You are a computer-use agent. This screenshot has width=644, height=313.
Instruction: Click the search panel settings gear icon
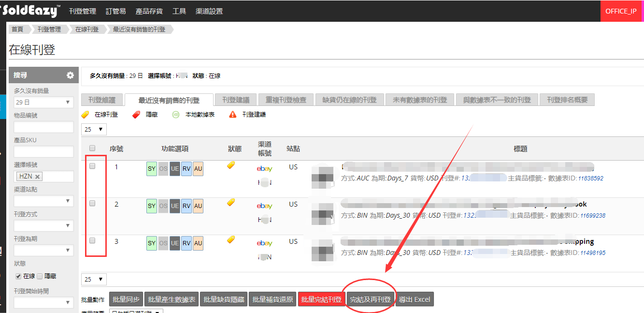click(70, 75)
